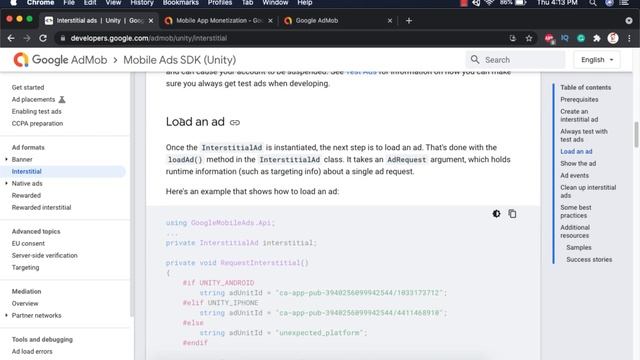
Task: Expand the Native ads section arrow
Action: click(x=6, y=183)
